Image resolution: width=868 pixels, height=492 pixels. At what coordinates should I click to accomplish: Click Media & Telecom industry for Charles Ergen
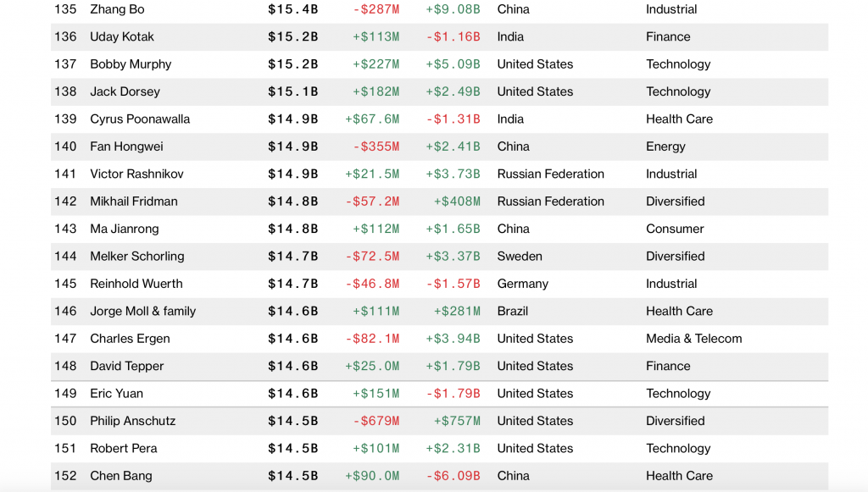(x=693, y=339)
